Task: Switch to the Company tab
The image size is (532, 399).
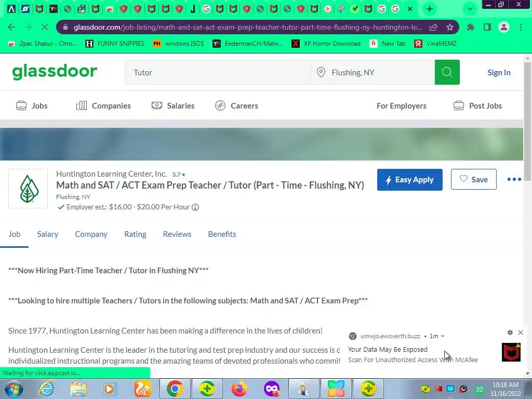Action: [x=91, y=234]
